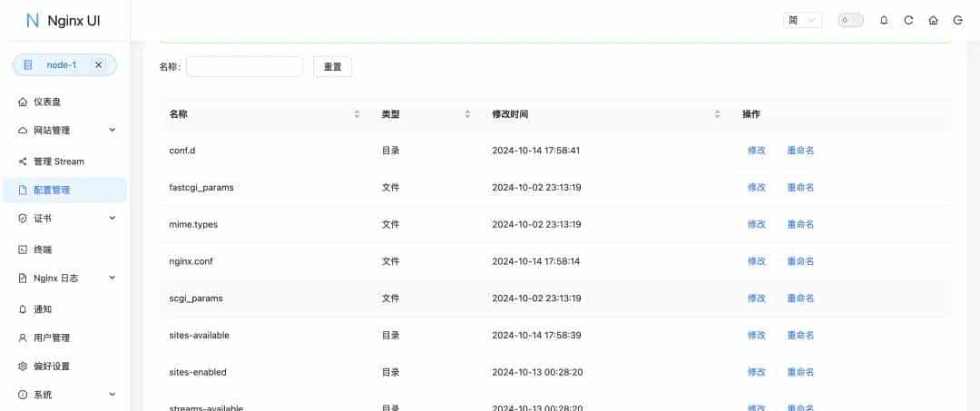Click the cloud icon beside 网站管理

coord(23,131)
